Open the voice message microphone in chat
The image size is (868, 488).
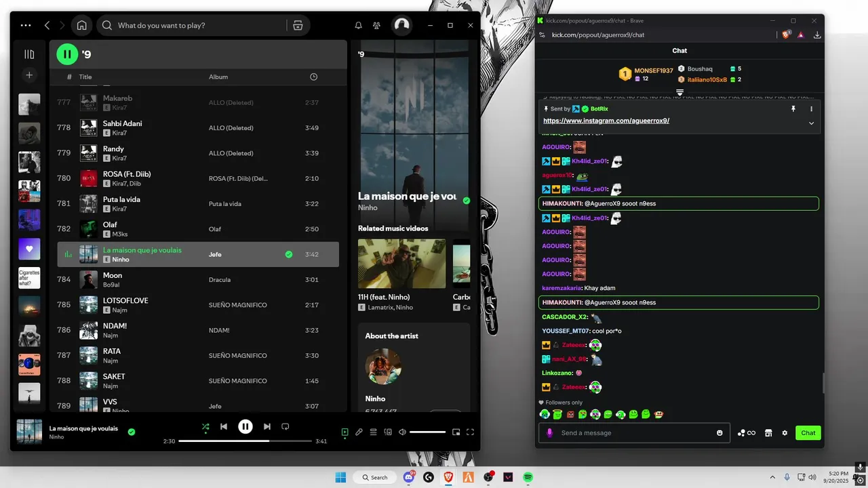[x=549, y=432]
